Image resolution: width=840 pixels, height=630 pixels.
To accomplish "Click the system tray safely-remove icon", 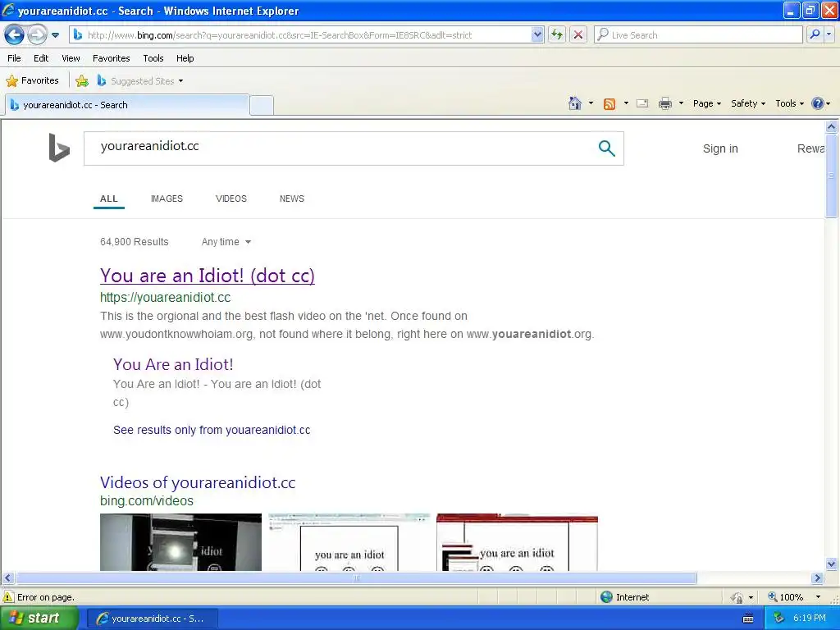I will click(779, 618).
